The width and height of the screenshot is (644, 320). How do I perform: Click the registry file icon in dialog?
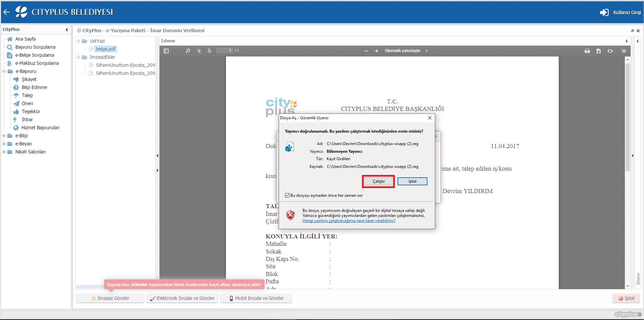(x=289, y=147)
